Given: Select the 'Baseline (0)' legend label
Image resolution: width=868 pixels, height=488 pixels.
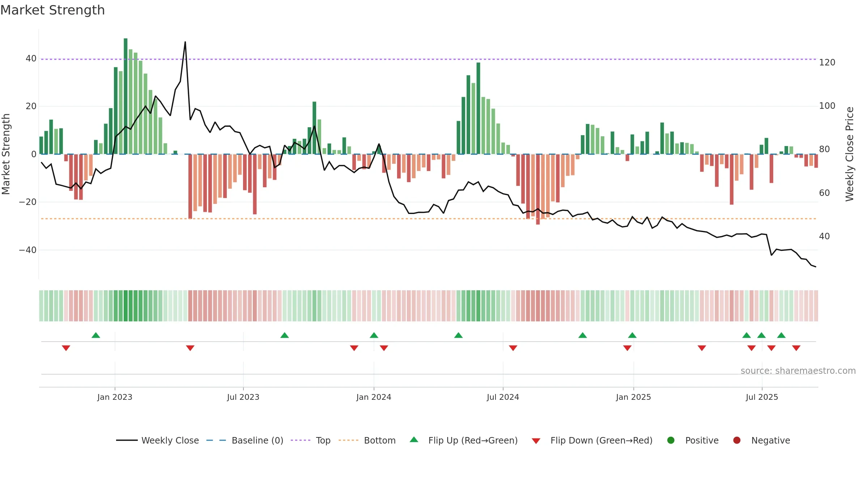Looking at the screenshot, I should [x=258, y=441].
